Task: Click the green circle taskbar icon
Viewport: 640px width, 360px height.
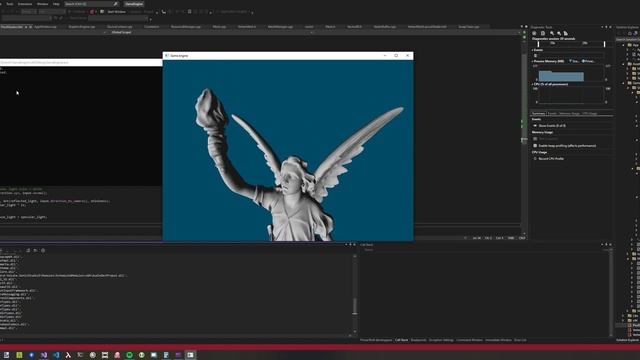Action: [x=129, y=355]
